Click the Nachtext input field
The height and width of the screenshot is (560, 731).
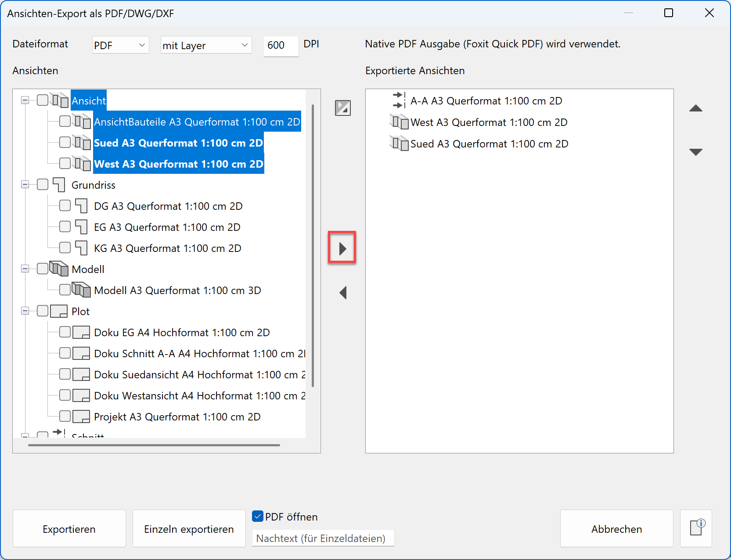click(x=323, y=538)
